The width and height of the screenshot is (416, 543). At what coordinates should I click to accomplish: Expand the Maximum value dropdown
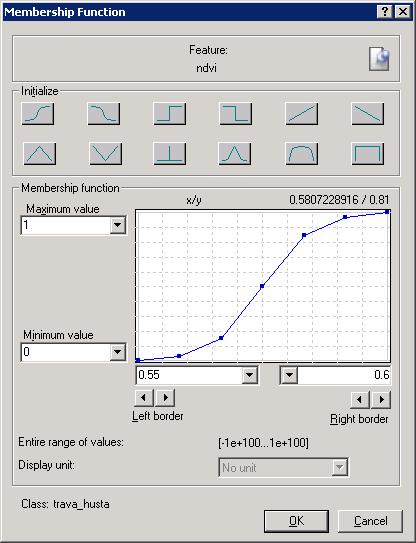click(118, 225)
